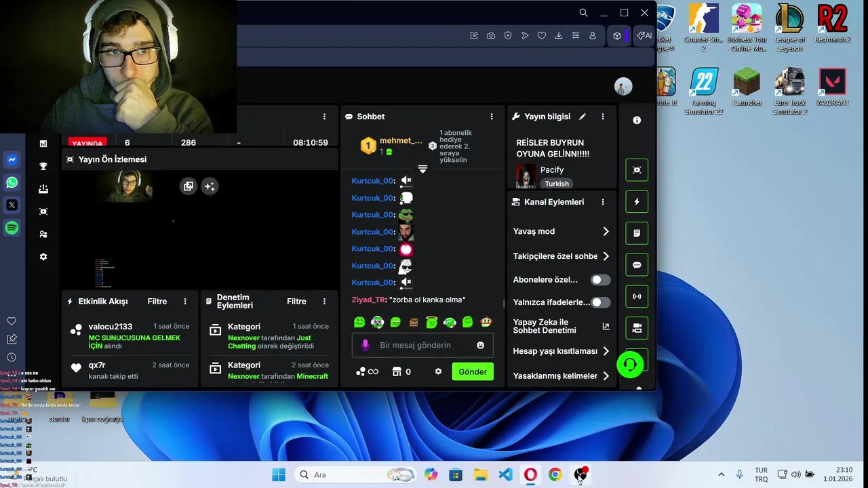This screenshot has width=868, height=488.
Task: Click the Turkish language tag
Action: [x=557, y=184]
